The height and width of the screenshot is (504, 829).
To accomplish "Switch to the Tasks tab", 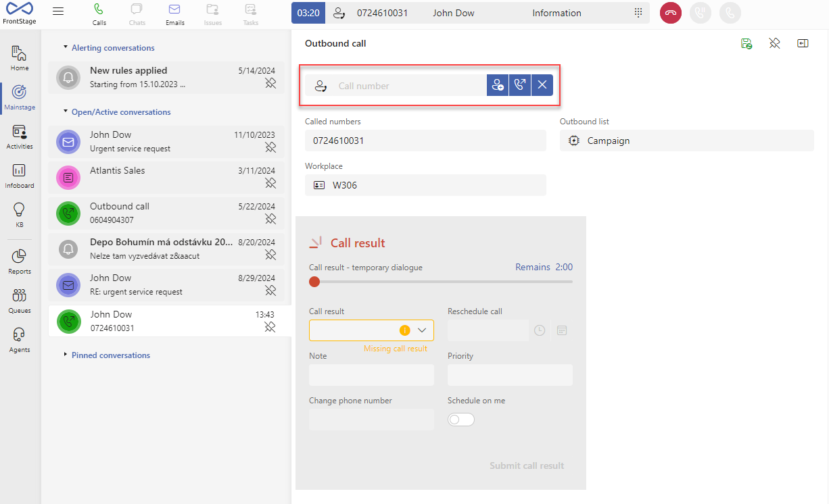I will pos(250,14).
